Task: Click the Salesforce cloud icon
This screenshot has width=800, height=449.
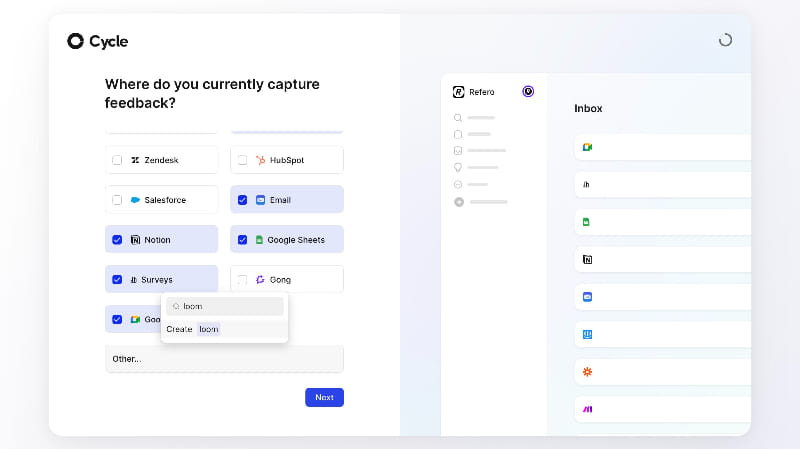Action: point(135,199)
